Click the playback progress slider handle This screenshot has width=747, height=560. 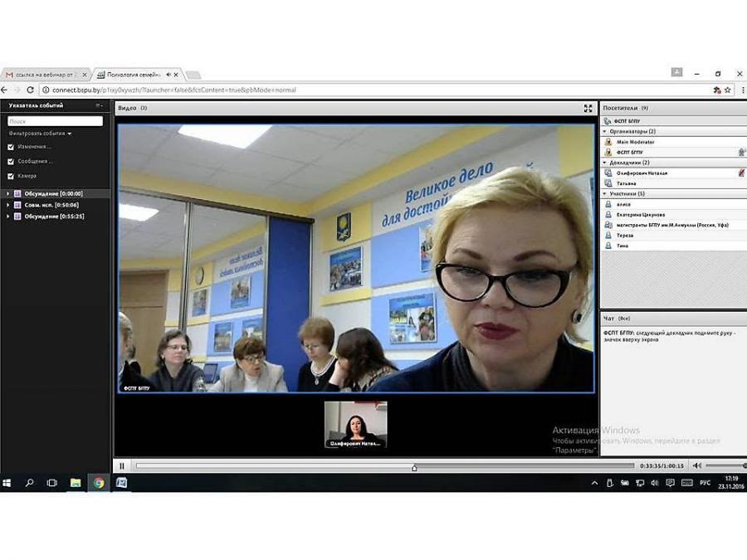coord(414,468)
